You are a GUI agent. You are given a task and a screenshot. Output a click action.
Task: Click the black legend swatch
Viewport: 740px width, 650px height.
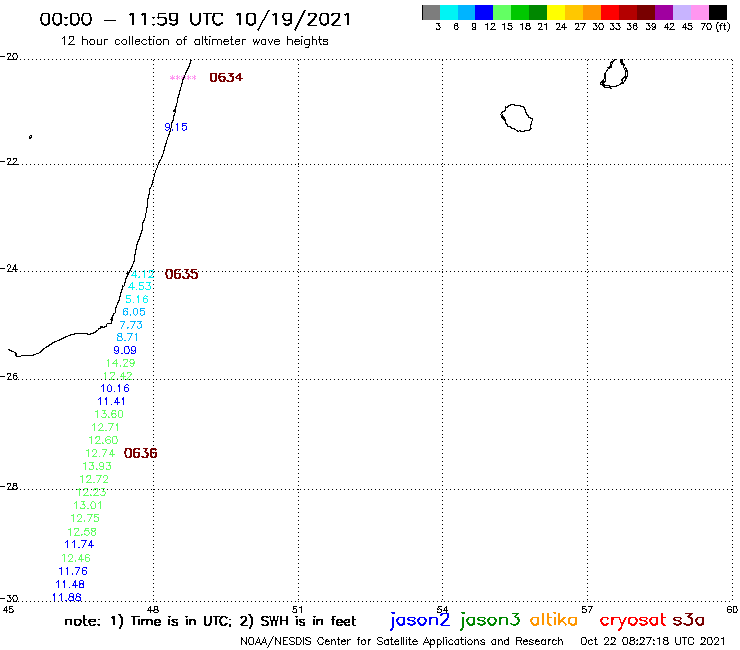coord(717,12)
